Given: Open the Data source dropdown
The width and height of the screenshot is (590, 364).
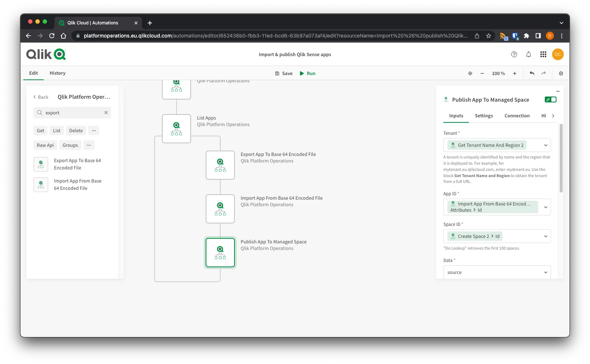Looking at the screenshot, I should pyautogui.click(x=546, y=272).
